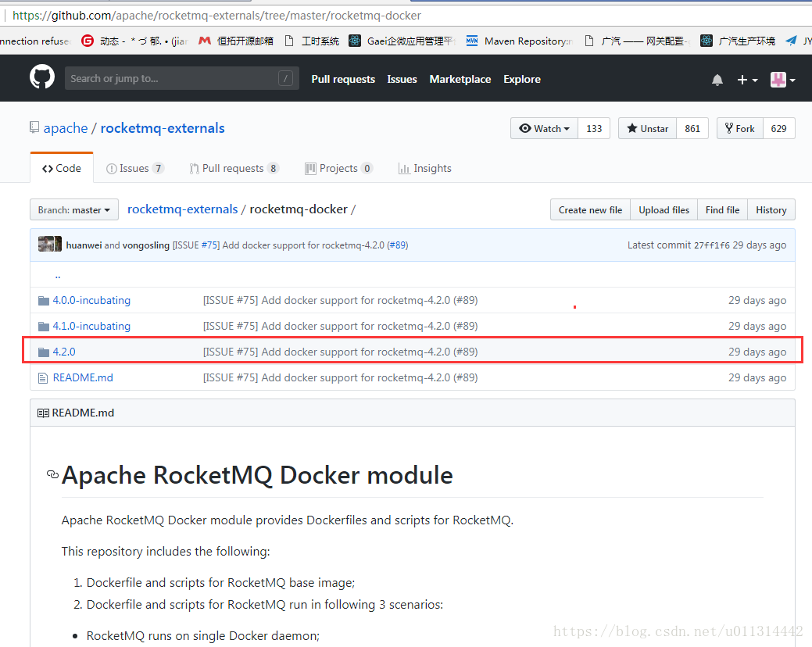Open the forks count 629
The width and height of the screenshot is (812, 647).
[778, 128]
